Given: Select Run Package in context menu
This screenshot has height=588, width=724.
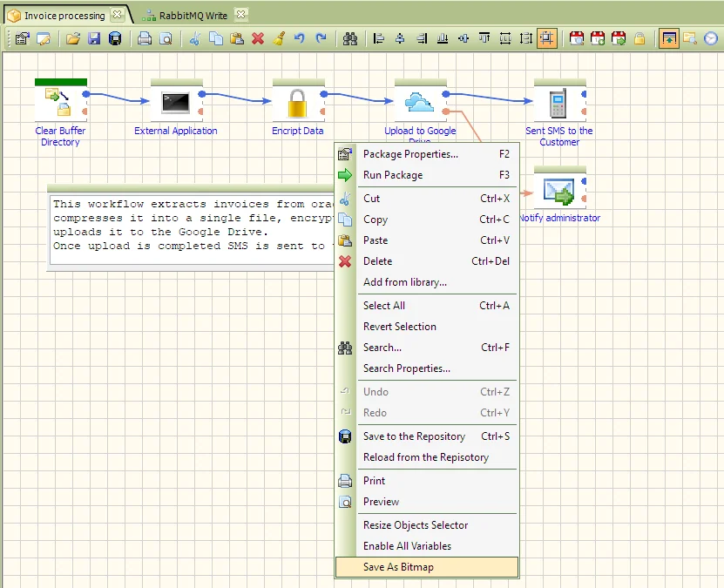Looking at the screenshot, I should pos(427,175).
